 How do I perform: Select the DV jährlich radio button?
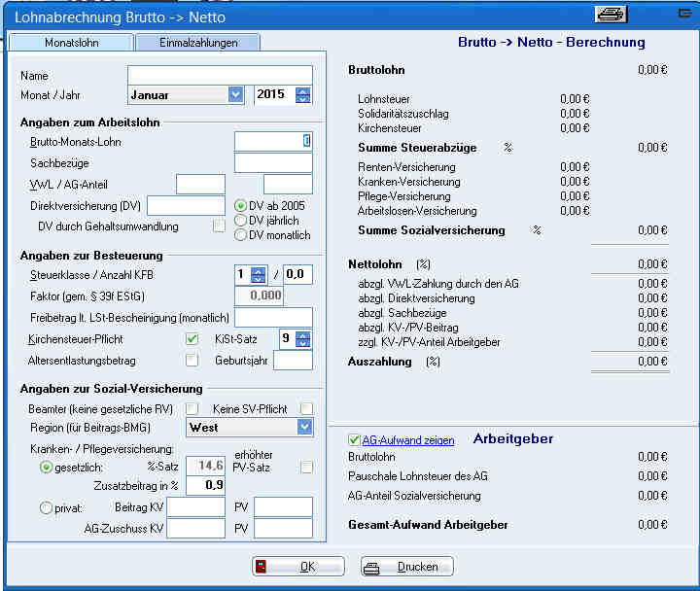[241, 221]
